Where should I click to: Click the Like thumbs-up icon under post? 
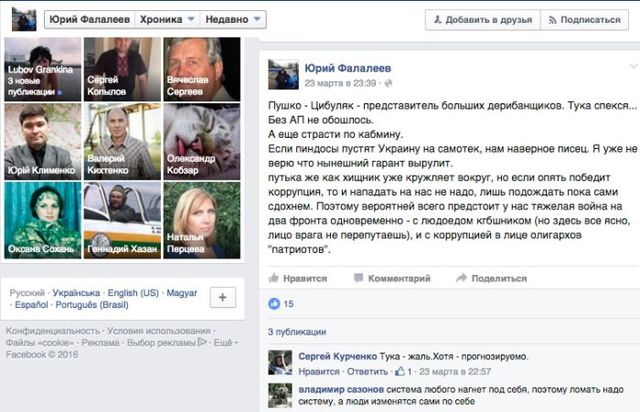coord(273,278)
